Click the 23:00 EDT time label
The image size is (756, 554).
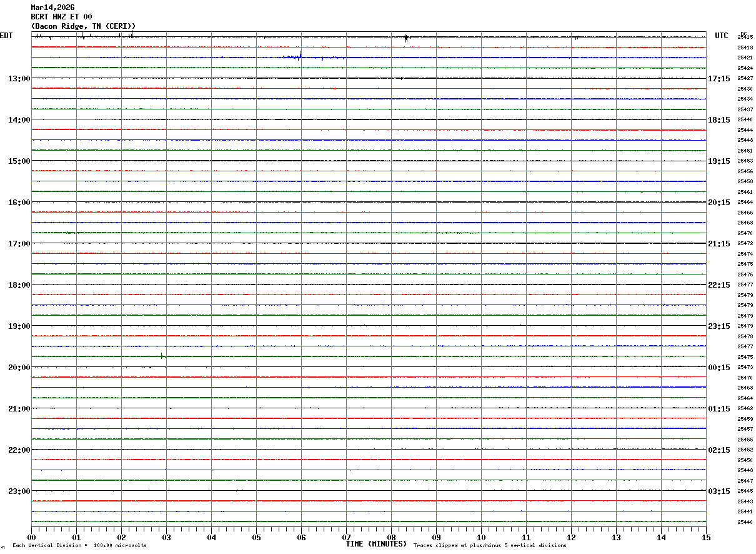(x=19, y=491)
